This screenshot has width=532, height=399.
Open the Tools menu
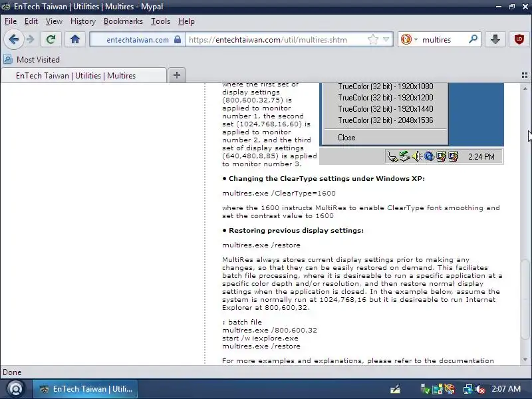click(x=160, y=21)
